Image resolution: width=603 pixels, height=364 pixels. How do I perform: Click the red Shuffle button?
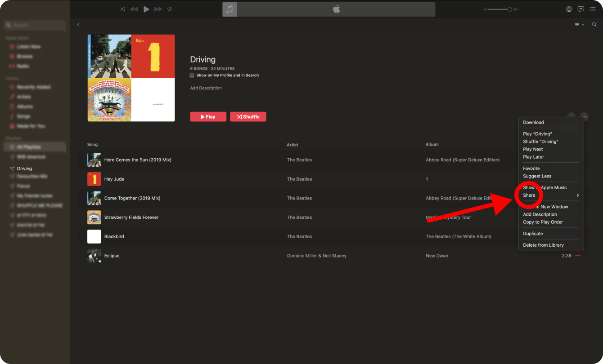point(248,117)
